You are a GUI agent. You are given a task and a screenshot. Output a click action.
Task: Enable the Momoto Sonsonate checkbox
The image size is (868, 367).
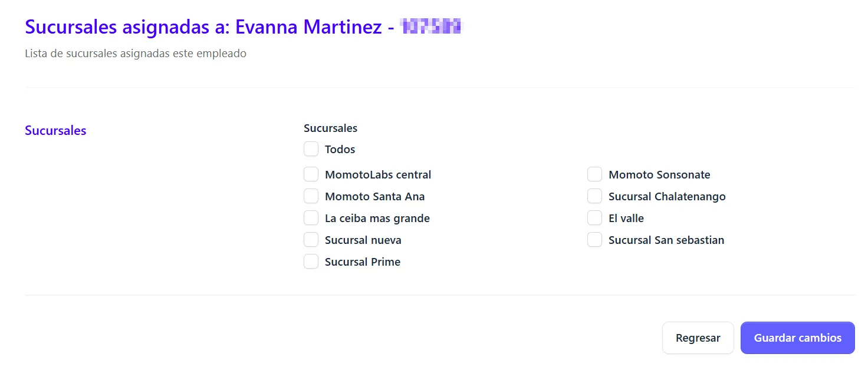tap(594, 174)
